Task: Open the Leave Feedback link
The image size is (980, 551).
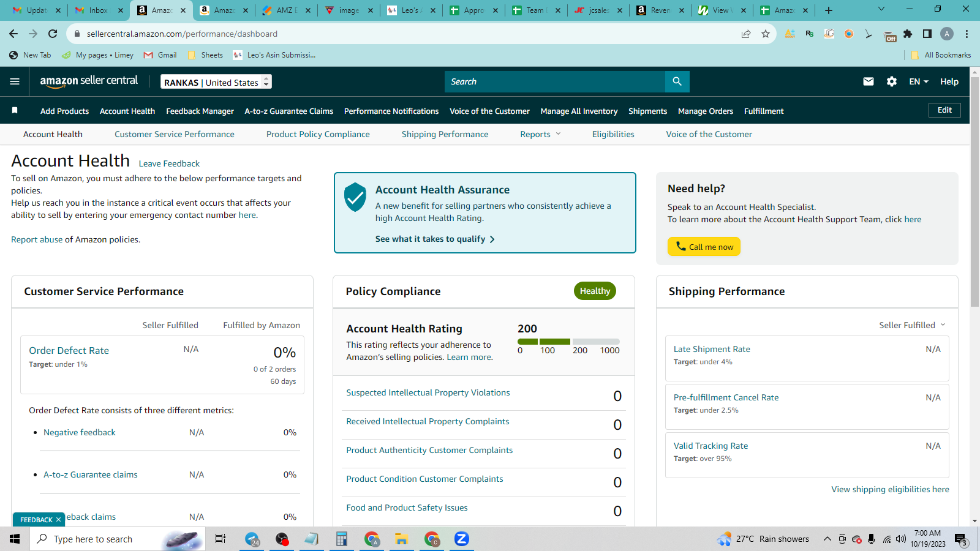Action: pyautogui.click(x=169, y=163)
